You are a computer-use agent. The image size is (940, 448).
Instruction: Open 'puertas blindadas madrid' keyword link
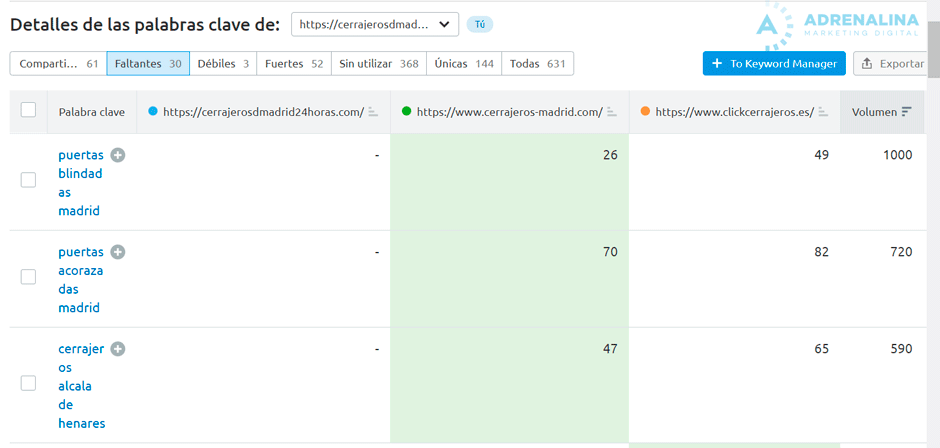pyautogui.click(x=81, y=183)
